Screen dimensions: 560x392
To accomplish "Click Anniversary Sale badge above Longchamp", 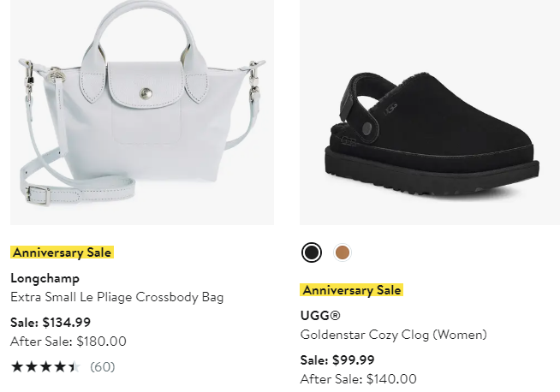I will pos(62,252).
